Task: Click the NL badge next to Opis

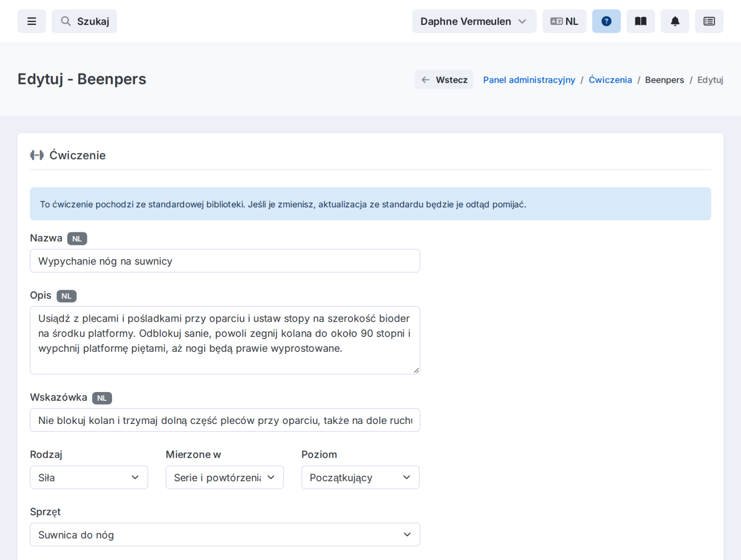Action: tap(66, 296)
